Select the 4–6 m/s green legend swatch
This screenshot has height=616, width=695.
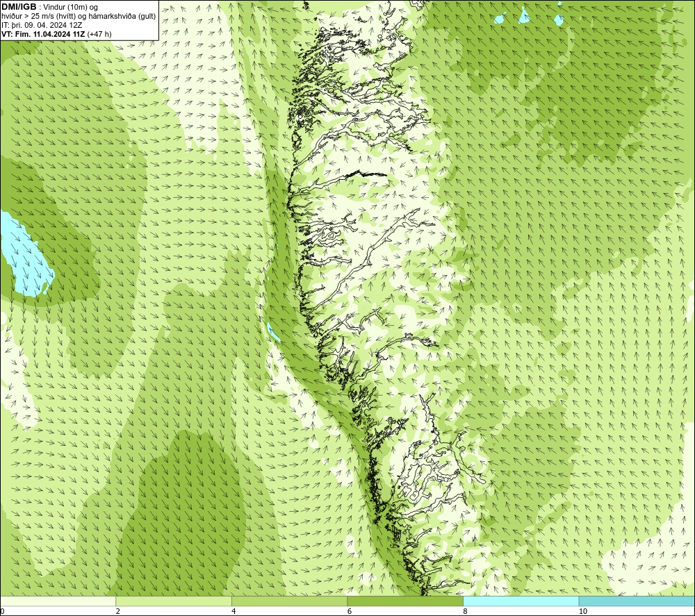coord(289,601)
